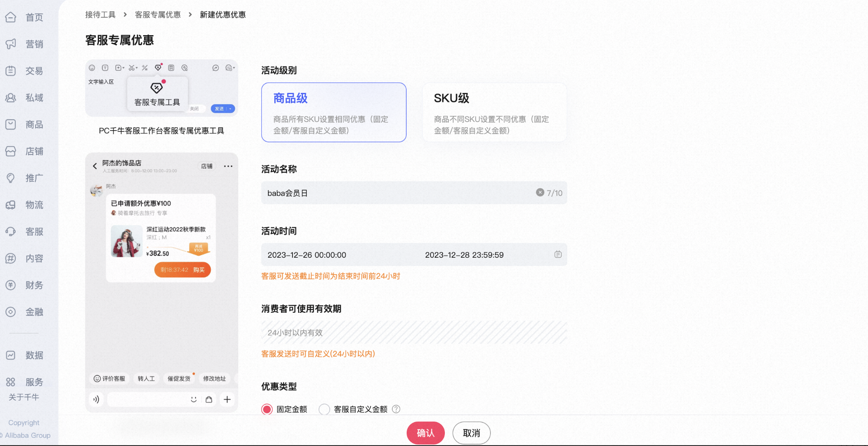Confirm with the 确认 button
Screen dimensions: 868x446
pos(425,433)
